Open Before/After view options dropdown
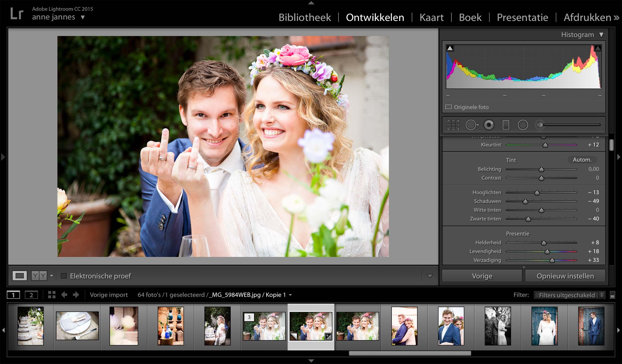Screen dimensions: 622x364 tap(52, 276)
